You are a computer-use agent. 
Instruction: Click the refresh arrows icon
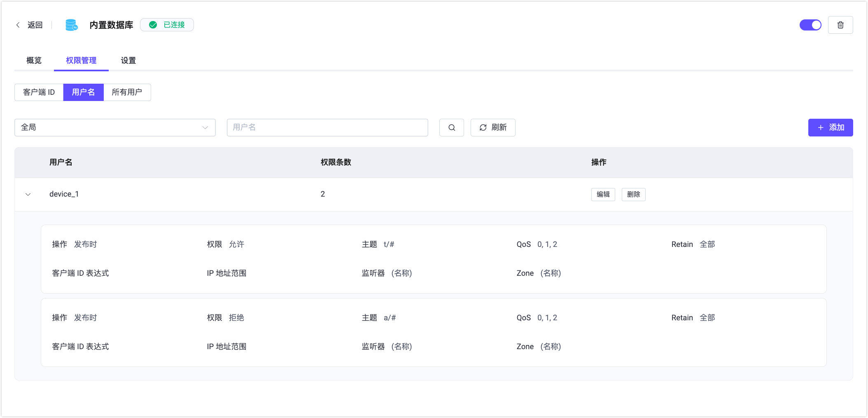pos(483,128)
